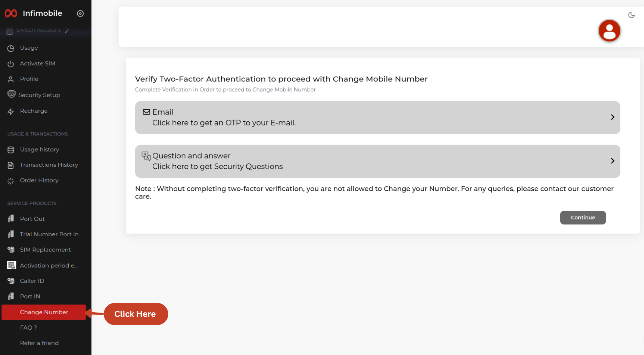The image size is (644, 355).
Task: Open the user profile avatar
Action: (x=609, y=31)
